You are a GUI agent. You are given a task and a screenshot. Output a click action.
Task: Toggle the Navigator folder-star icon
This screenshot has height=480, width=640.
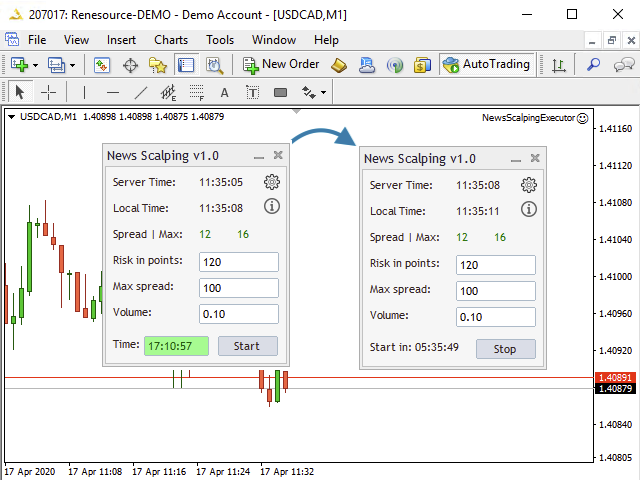click(x=158, y=65)
